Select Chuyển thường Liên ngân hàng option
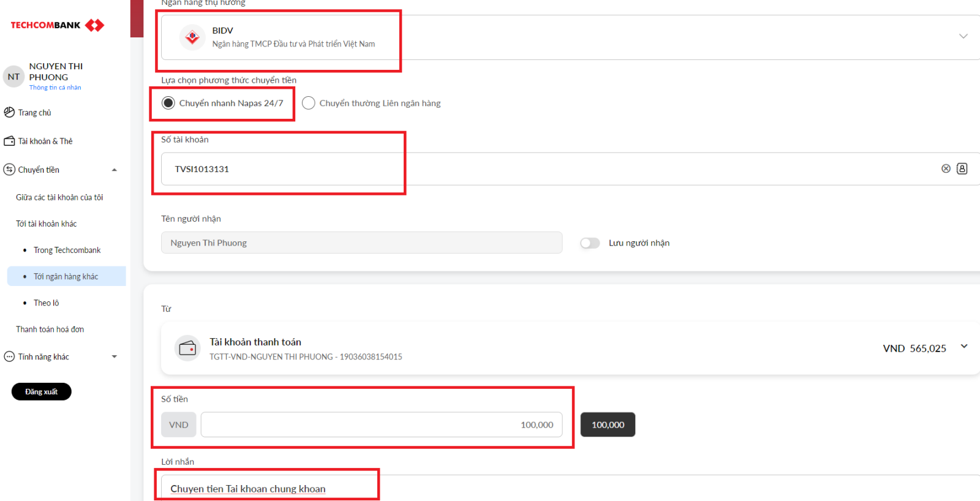 [x=309, y=103]
